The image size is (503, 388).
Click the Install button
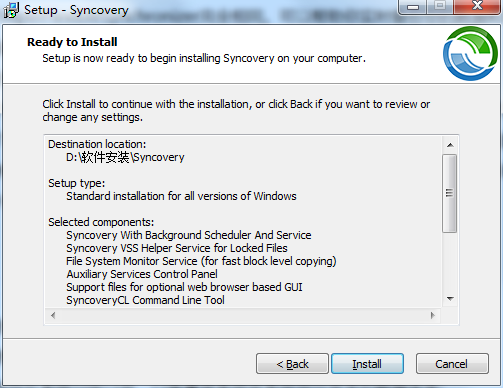click(x=367, y=364)
